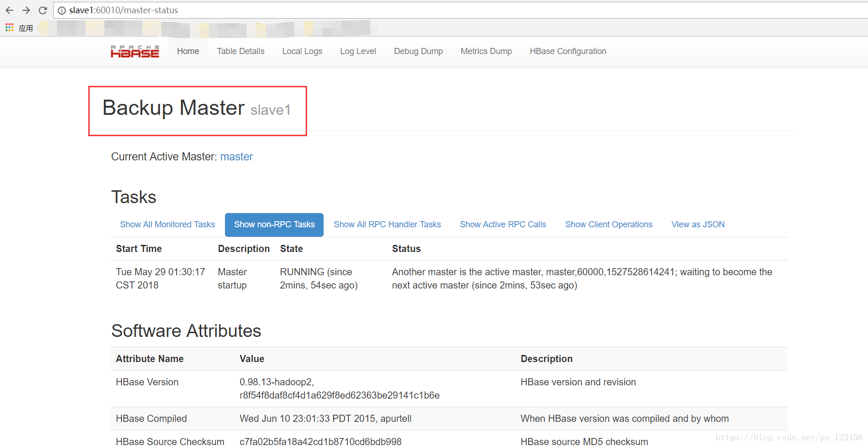Viewport: 868px width, 447px height.
Task: Click the browser forward arrow
Action: (26, 10)
